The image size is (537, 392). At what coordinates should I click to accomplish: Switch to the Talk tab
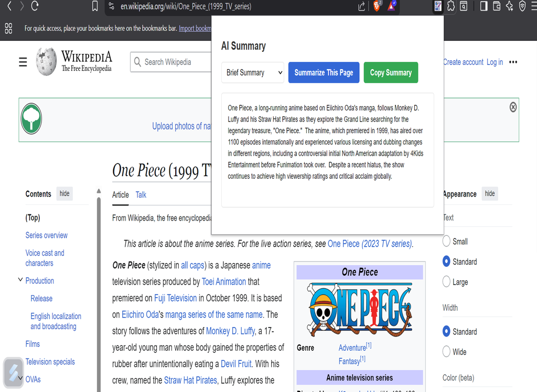141,195
